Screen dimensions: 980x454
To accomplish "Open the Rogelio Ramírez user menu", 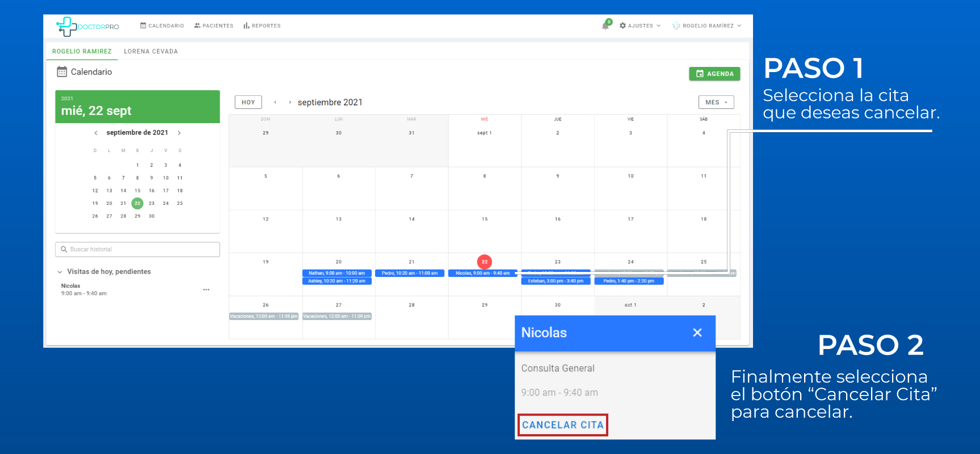I will 707,26.
